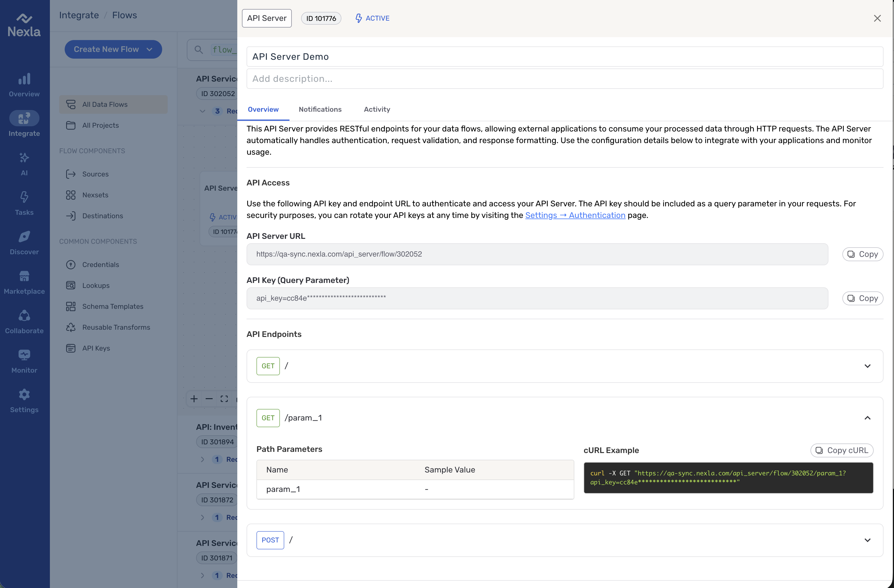Open the Collaborate section in the sidebar
The height and width of the screenshot is (588, 894).
pos(24,322)
